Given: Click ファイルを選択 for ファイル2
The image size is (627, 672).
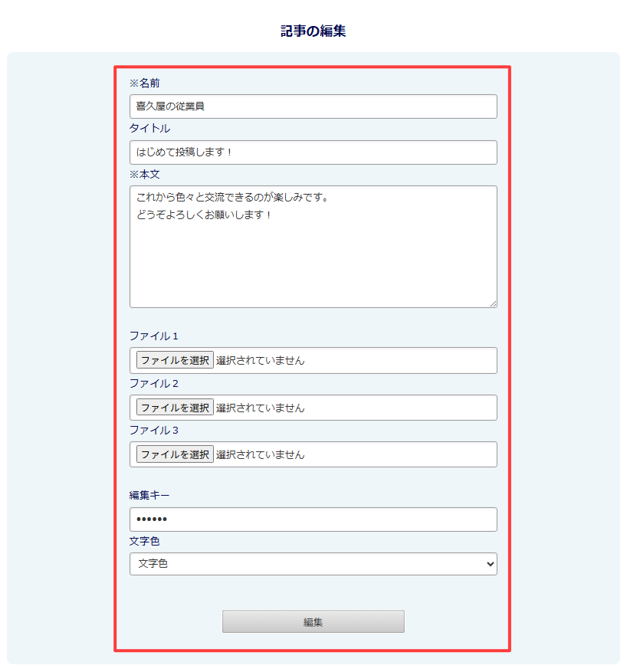Looking at the screenshot, I should 173,407.
